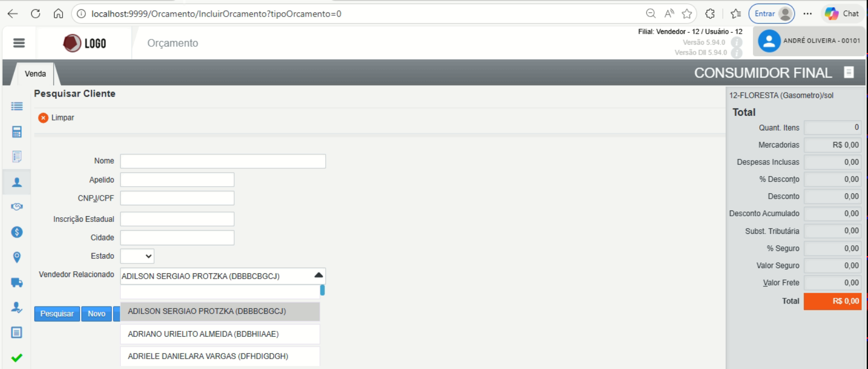868x369 pixels.
Task: Click the Novo button
Action: pos(96,314)
